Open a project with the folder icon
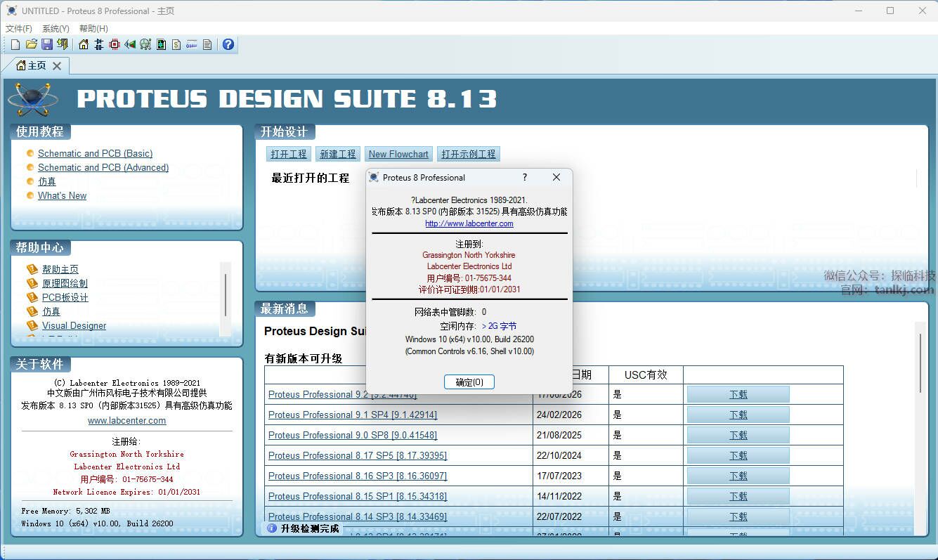The image size is (938, 560). pos(32,44)
